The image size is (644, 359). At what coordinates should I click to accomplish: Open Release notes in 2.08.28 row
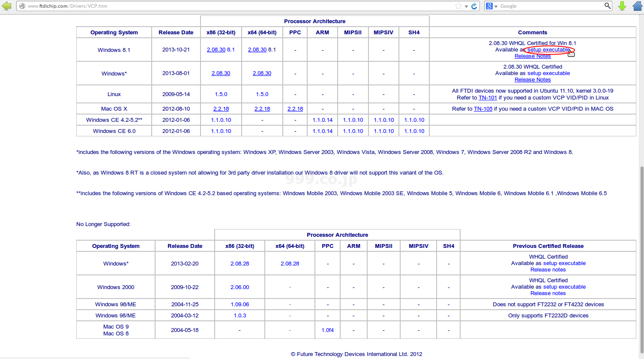(548, 270)
